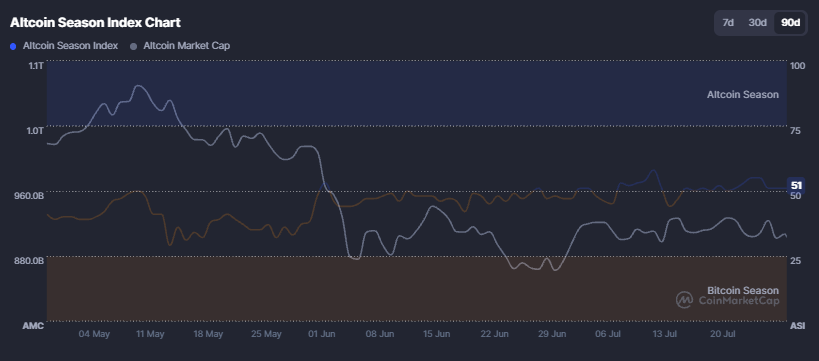Click the Altcoin Season Index Chart title

click(x=95, y=22)
